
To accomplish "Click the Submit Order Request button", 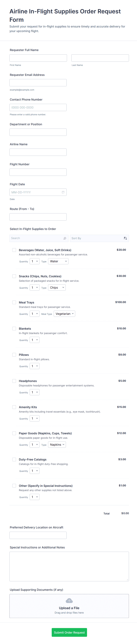I will point(69,632).
